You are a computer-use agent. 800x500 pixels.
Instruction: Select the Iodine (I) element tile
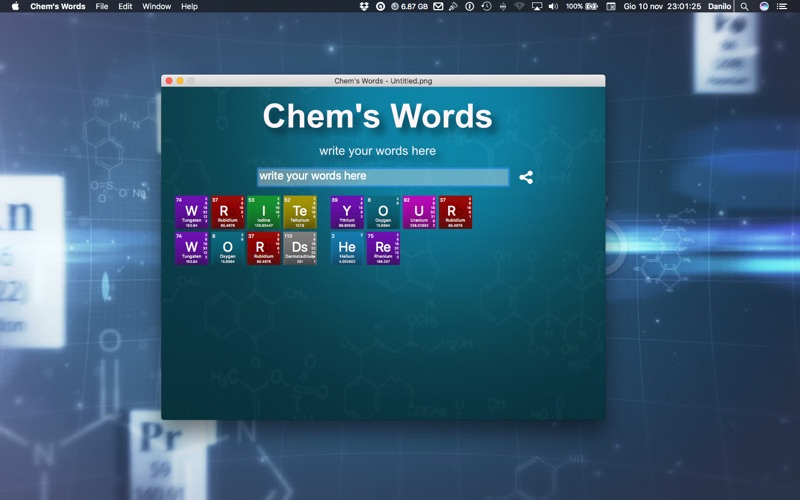[264, 212]
